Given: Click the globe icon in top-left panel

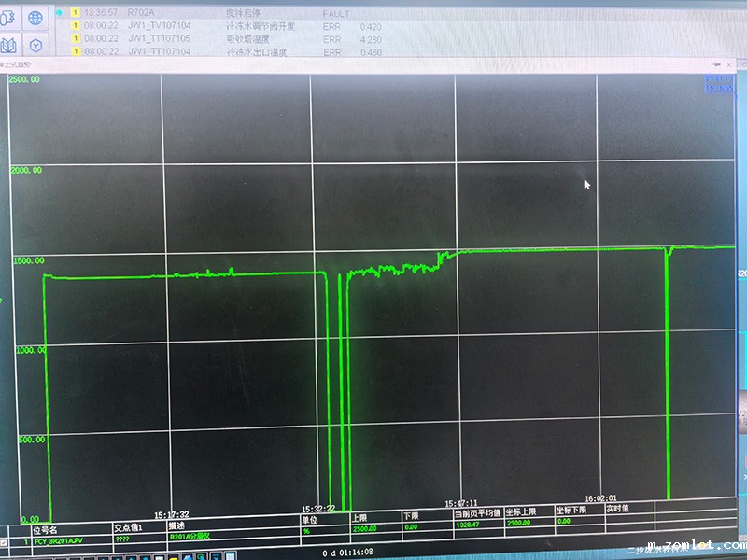Looking at the screenshot, I should [x=35, y=18].
